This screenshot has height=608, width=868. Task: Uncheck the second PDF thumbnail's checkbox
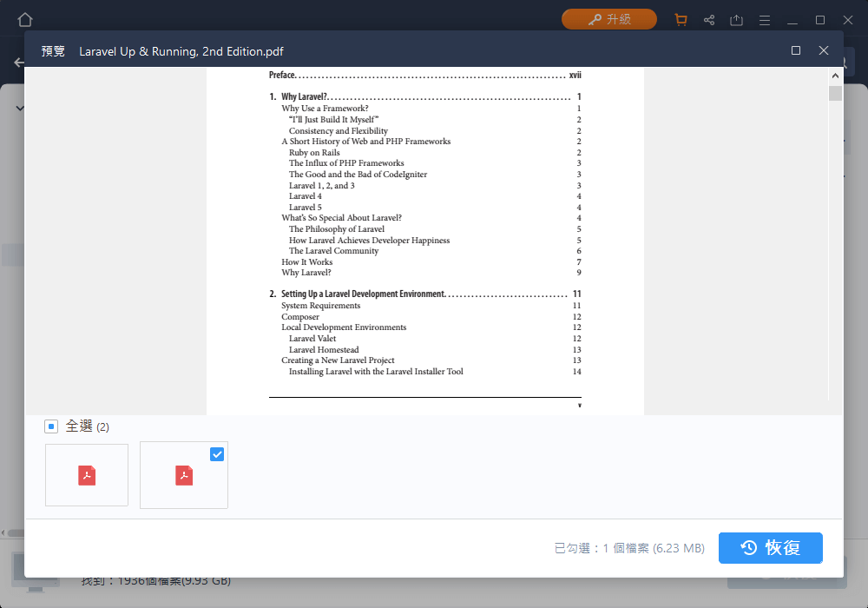[x=217, y=453]
